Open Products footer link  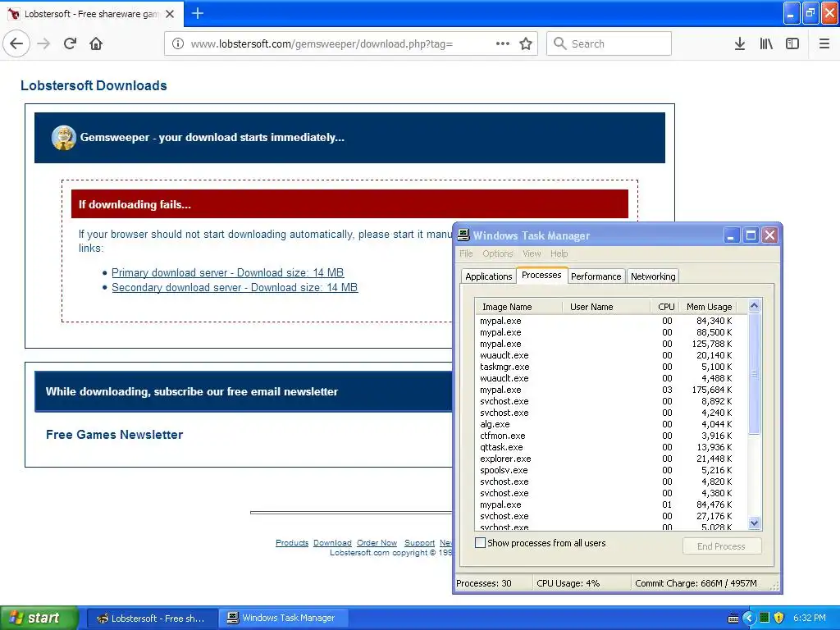tap(292, 543)
